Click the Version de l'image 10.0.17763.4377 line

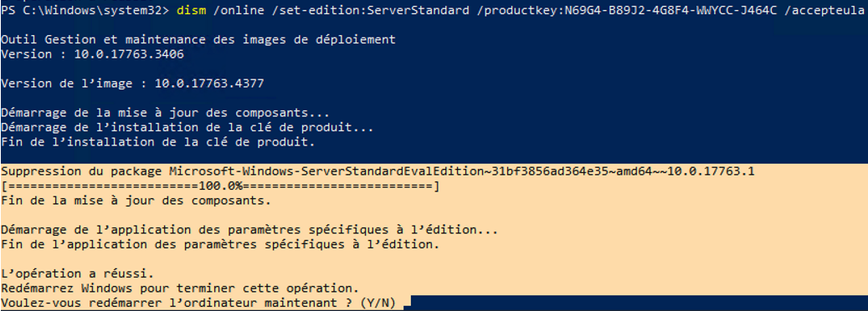132,84
